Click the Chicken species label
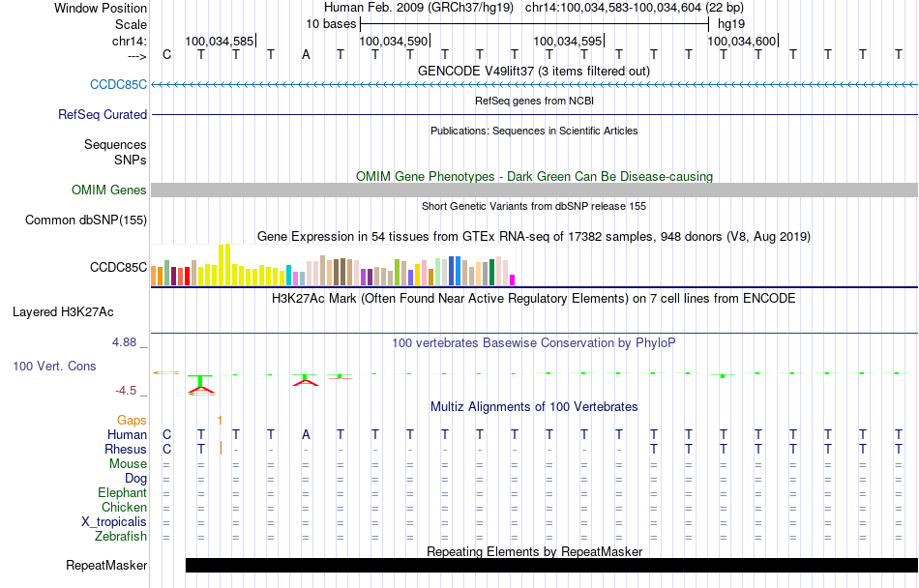Viewport: 919px width, 588px height. point(124,507)
